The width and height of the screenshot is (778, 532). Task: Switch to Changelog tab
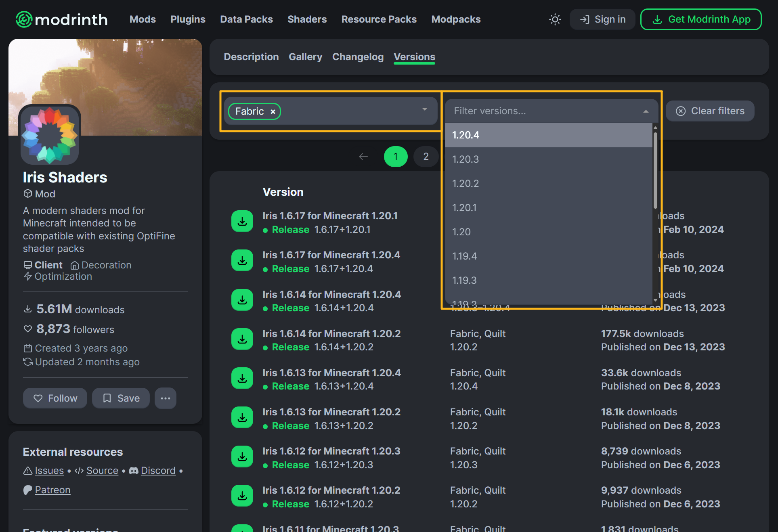pyautogui.click(x=358, y=57)
